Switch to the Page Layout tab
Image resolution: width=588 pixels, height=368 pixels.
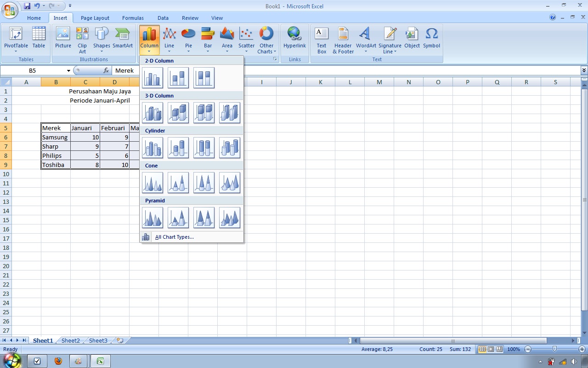(95, 18)
